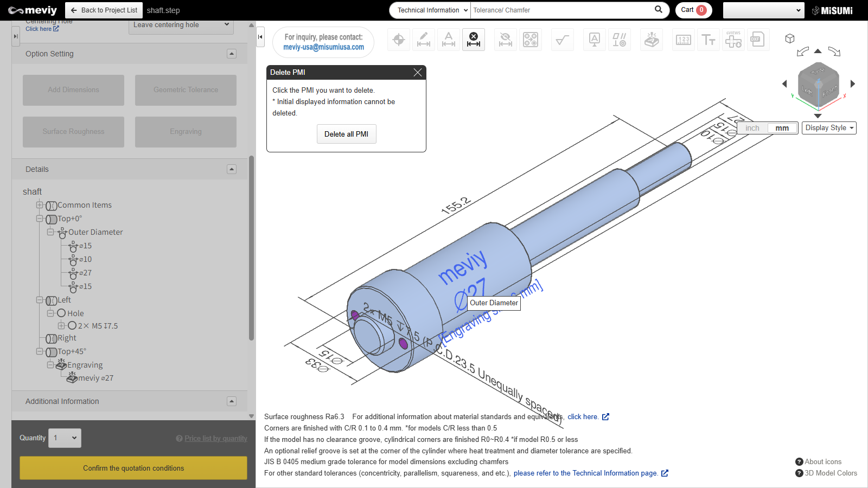This screenshot has height=488, width=868.
Task: Select the engraving stamp toolbar icon
Action: point(652,40)
